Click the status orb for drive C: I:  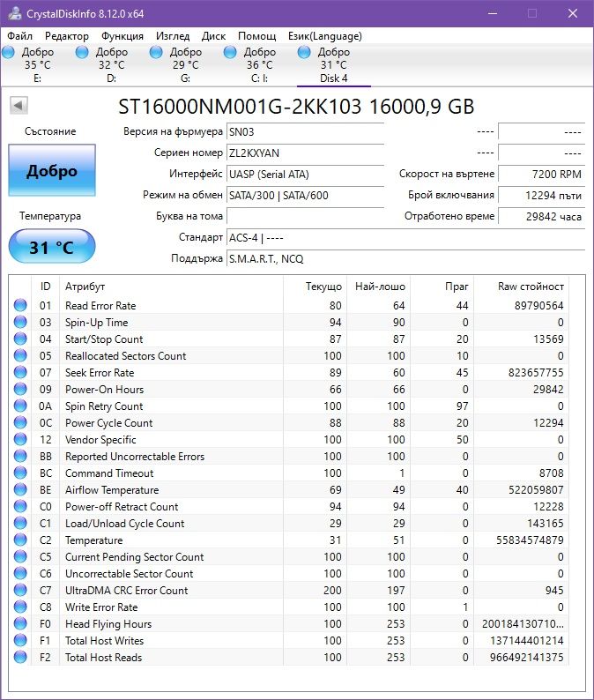tap(230, 52)
